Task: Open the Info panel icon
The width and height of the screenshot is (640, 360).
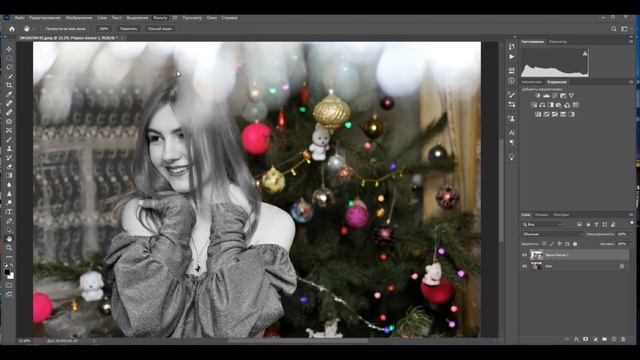Action: point(511,80)
